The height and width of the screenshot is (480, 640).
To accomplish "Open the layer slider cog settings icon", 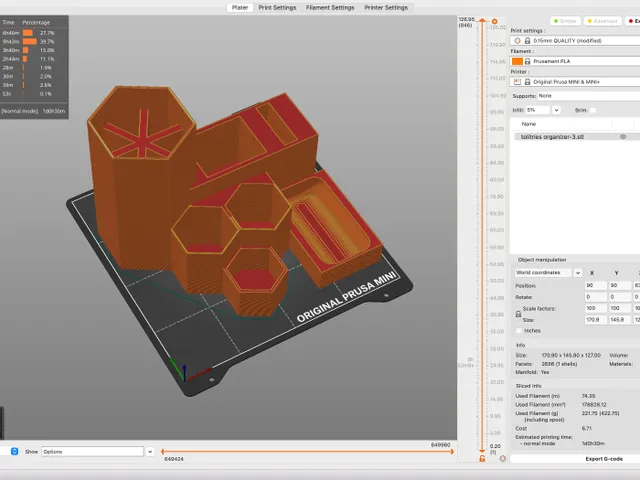I will (502, 459).
